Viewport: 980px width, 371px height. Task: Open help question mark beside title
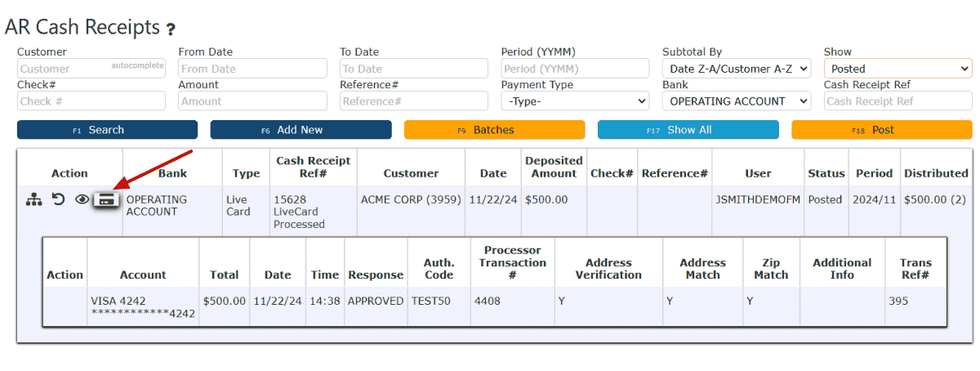(x=171, y=29)
